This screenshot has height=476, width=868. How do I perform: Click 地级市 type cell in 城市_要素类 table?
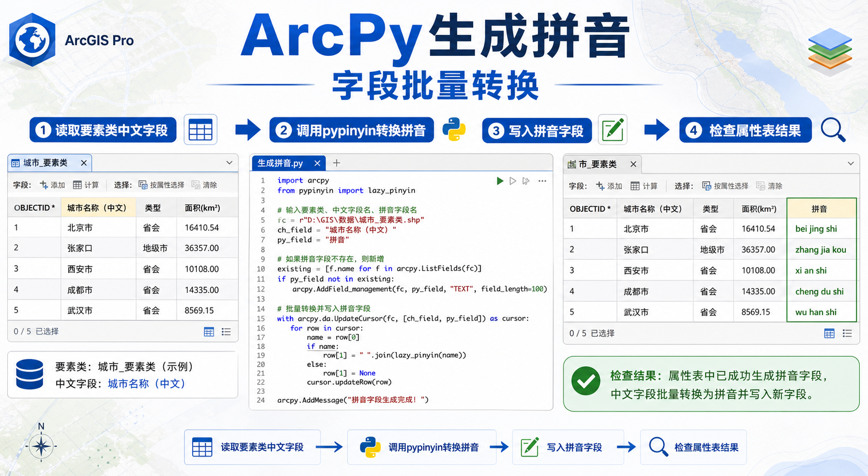pos(155,248)
